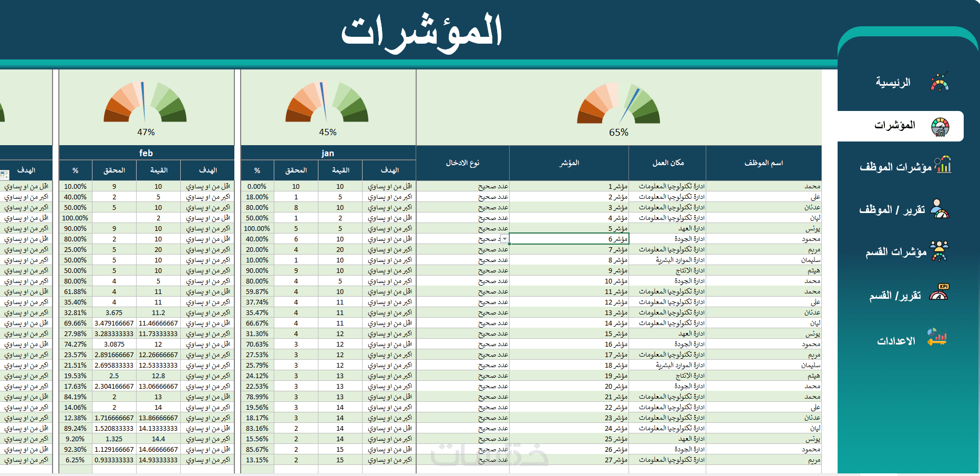980x476 pixels.
Task: Click the مؤشر 1 cell
Action: pos(569,186)
